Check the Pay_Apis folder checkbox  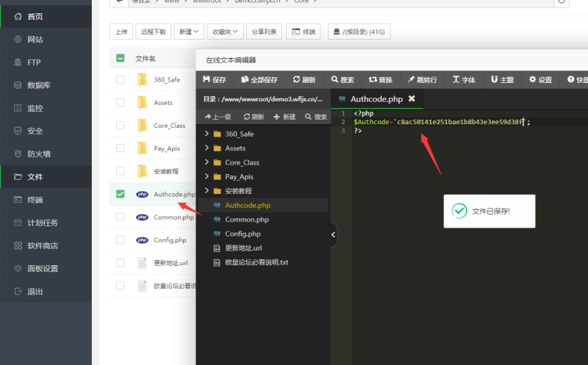click(120, 148)
